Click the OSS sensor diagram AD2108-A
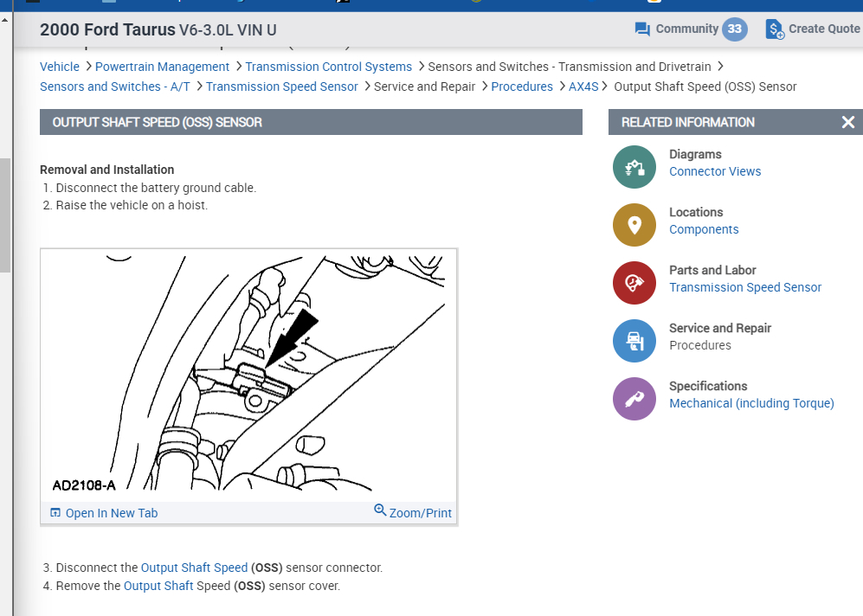Viewport: 863px width, 616px height. point(248,375)
